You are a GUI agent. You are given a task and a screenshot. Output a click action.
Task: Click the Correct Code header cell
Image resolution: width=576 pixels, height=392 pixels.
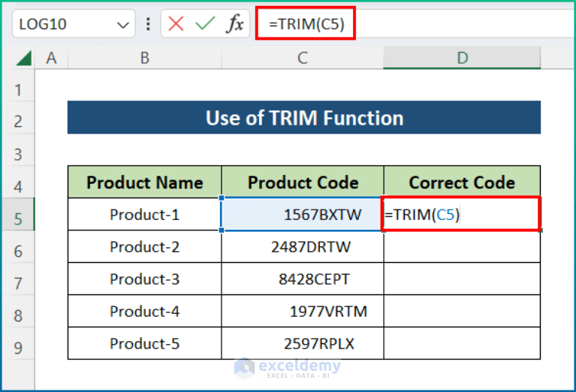(462, 182)
